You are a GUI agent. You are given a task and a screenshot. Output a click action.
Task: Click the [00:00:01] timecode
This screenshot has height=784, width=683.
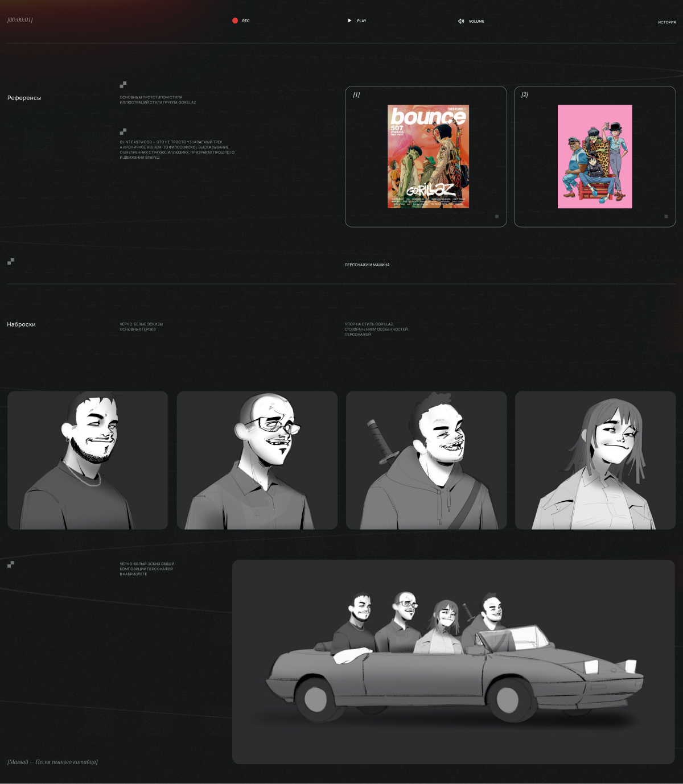pyautogui.click(x=20, y=20)
